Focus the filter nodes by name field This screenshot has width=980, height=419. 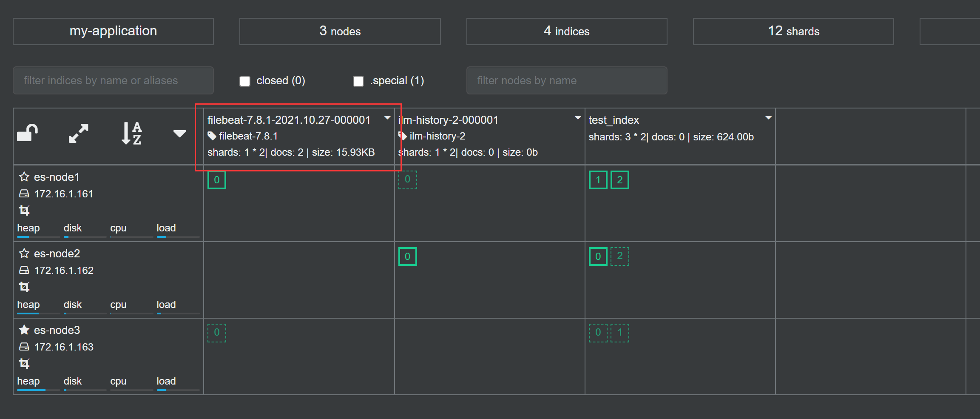567,80
